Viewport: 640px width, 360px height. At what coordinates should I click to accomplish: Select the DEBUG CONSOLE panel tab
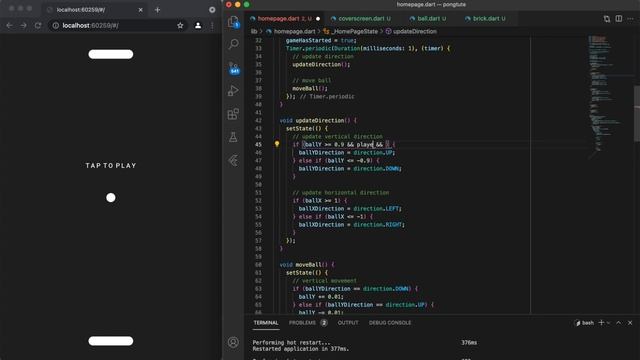pos(390,322)
